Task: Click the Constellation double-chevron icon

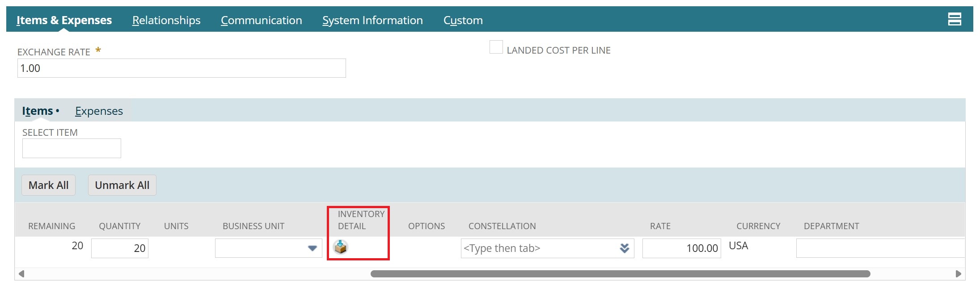Action: [x=624, y=248]
